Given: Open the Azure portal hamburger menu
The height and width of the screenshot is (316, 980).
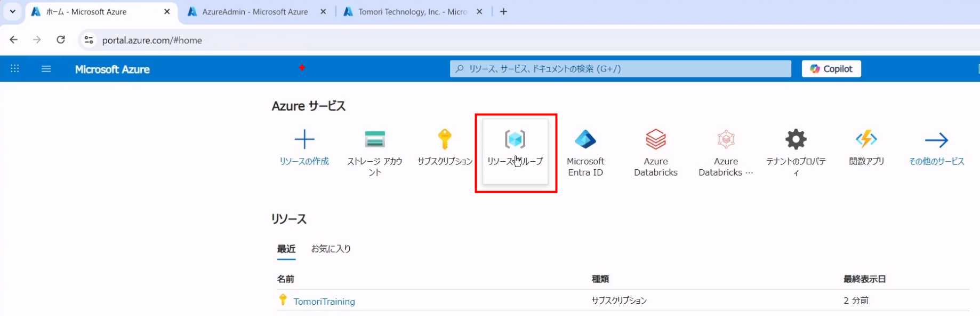Looking at the screenshot, I should click(46, 69).
